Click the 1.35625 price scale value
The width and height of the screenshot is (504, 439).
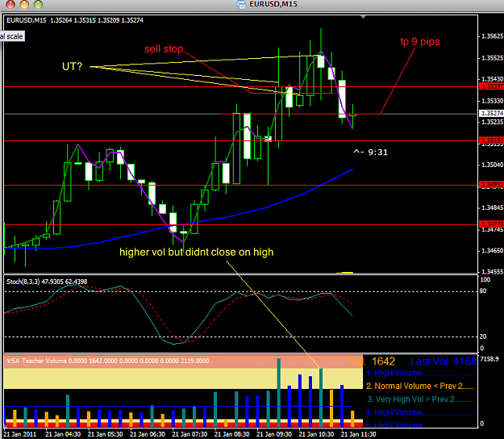pyautogui.click(x=492, y=36)
